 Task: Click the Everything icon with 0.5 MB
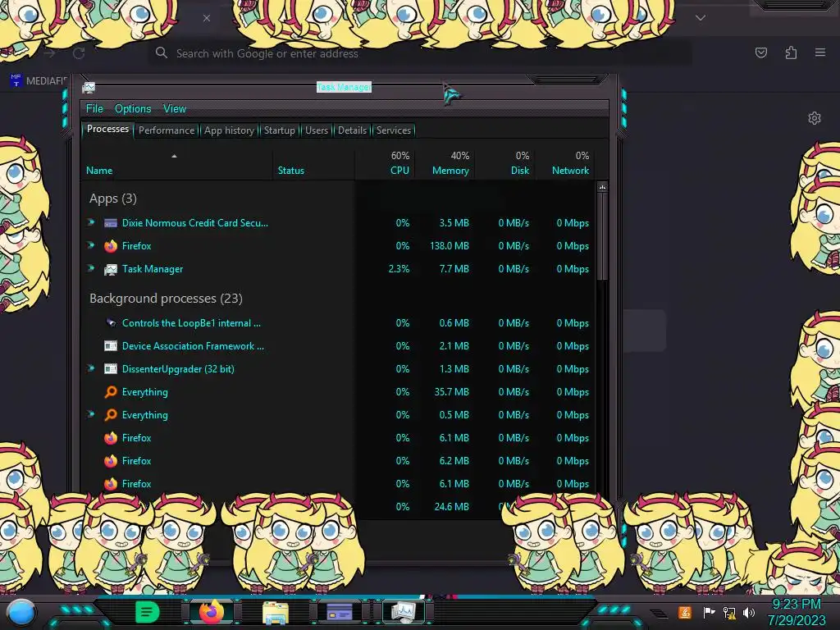click(x=111, y=415)
